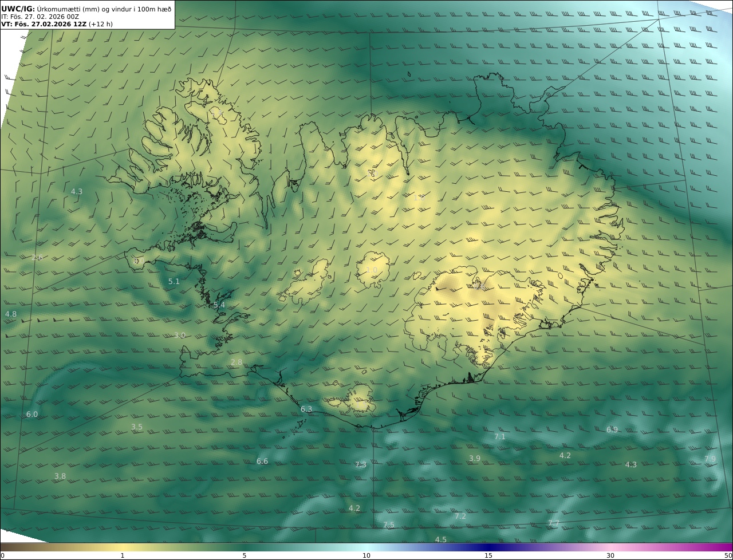The image size is (733, 560).
Task: Select the 3.9 value label
Action: (x=475, y=458)
